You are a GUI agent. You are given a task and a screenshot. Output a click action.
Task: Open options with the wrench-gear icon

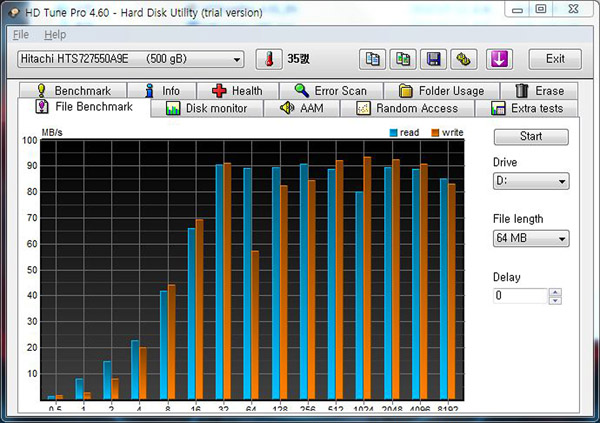click(463, 59)
